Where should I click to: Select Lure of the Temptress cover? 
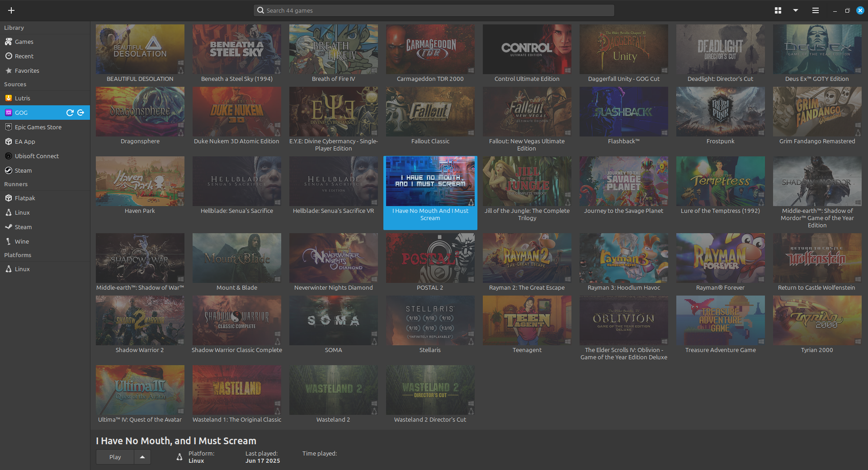click(x=721, y=181)
